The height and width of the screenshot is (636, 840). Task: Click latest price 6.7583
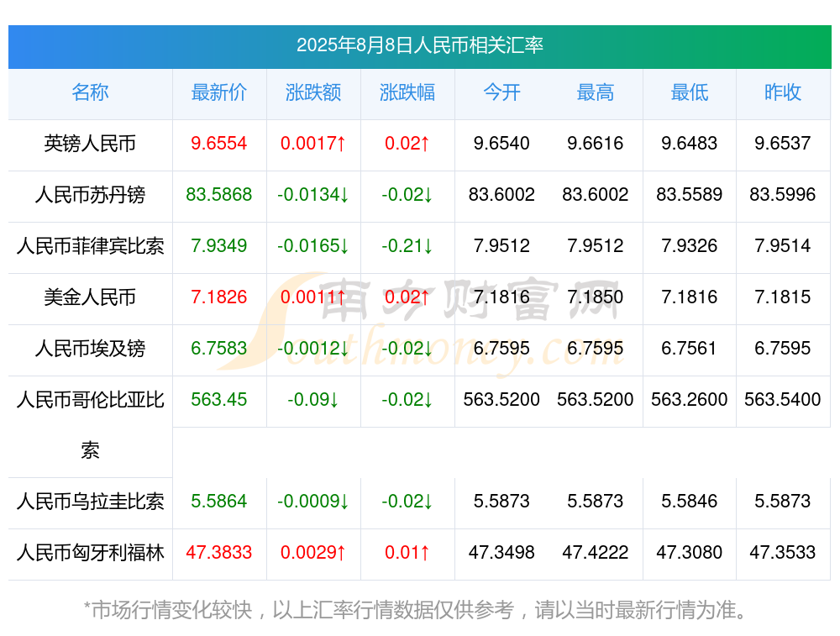pos(219,349)
